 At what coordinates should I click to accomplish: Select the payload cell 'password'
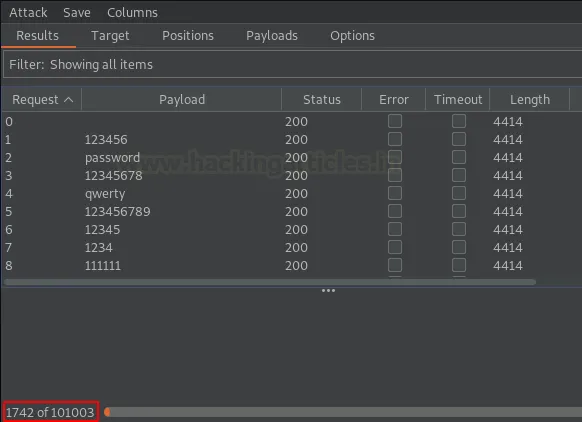coord(112,158)
